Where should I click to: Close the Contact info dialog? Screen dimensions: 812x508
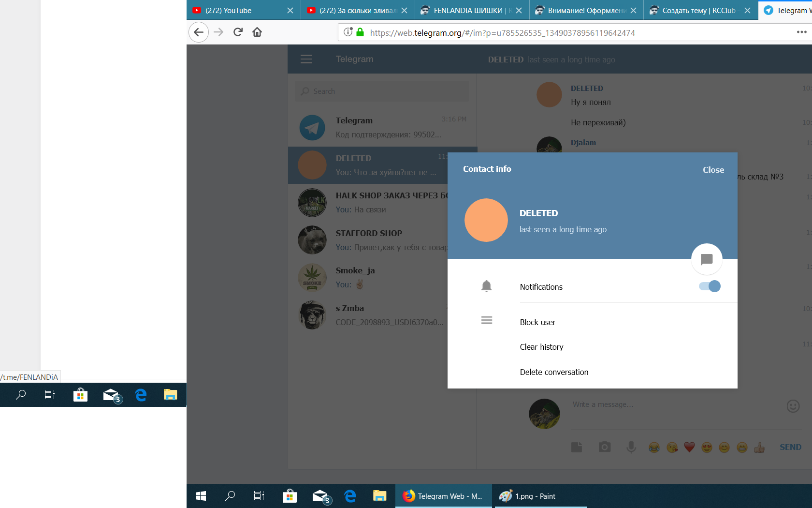tap(713, 170)
